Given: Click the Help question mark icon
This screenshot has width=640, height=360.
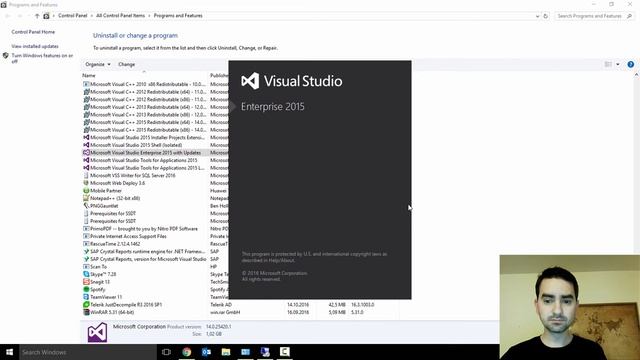Looking at the screenshot, I should 631,64.
